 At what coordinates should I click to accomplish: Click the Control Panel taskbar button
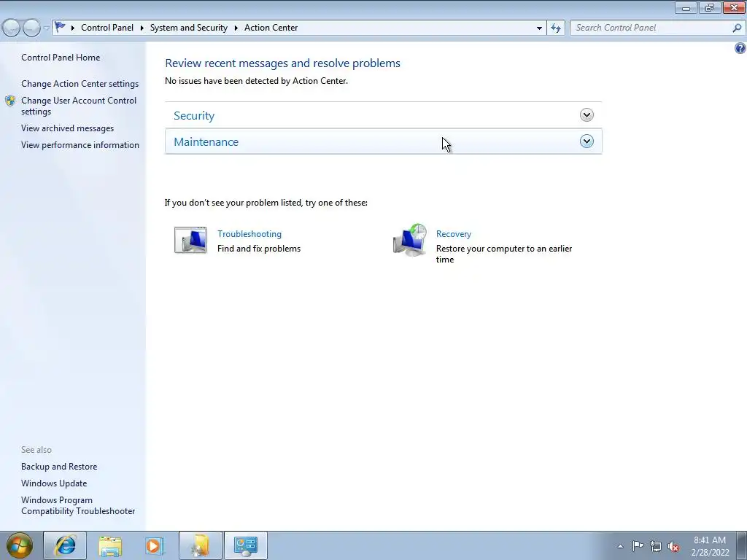tap(246, 545)
